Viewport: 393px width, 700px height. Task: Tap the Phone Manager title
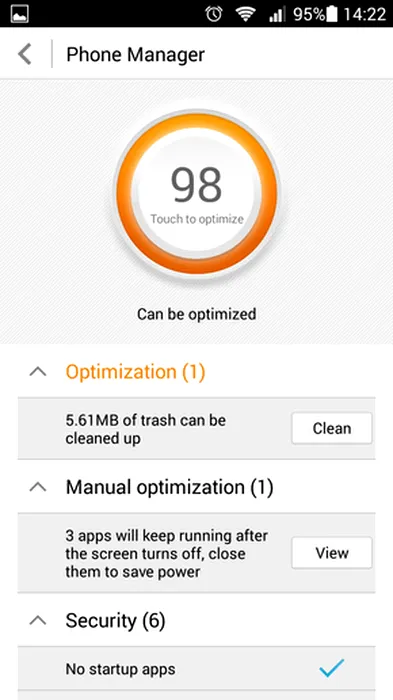(135, 55)
